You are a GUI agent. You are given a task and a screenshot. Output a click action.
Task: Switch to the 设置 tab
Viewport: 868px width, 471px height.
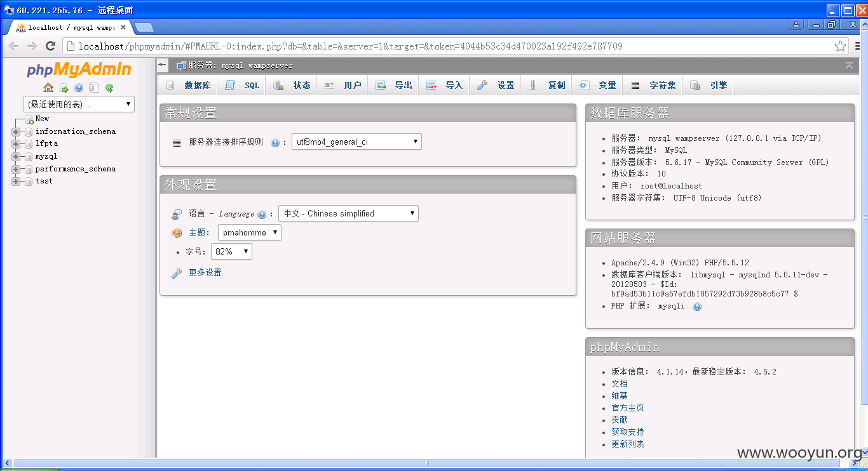tap(496, 85)
